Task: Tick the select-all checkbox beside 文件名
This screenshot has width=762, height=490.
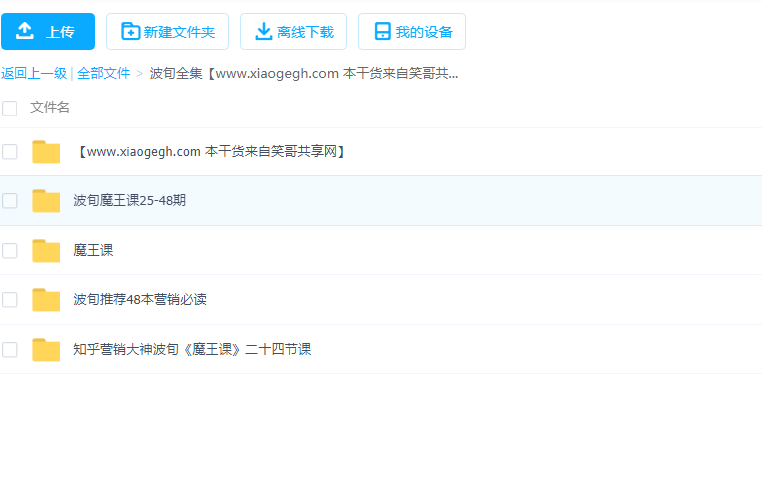Action: pyautogui.click(x=9, y=108)
